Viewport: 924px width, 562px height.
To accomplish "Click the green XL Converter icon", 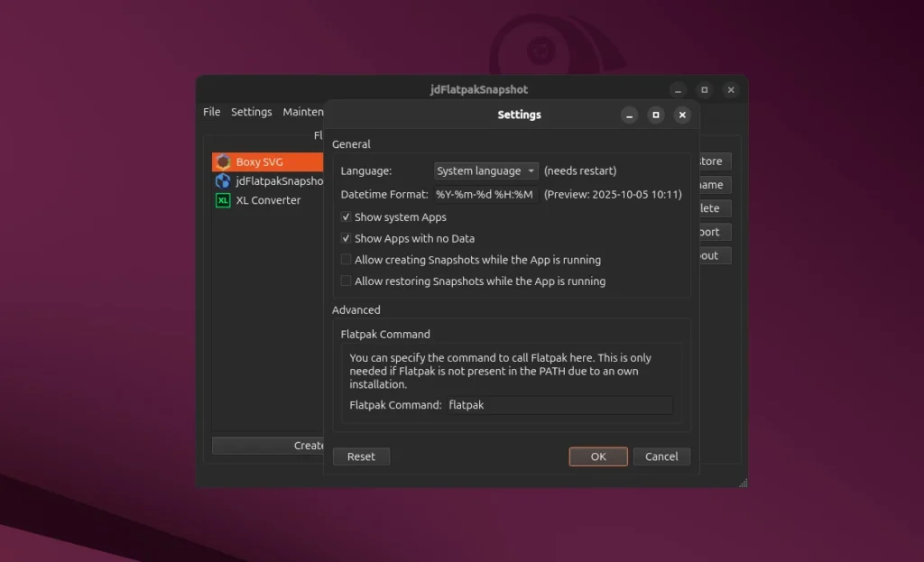I will 223,200.
